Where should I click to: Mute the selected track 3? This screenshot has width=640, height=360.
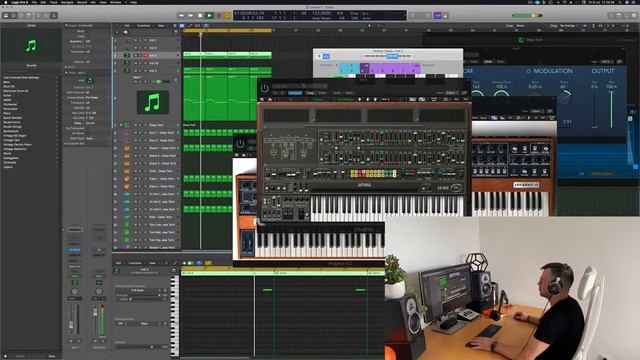[x=136, y=55]
